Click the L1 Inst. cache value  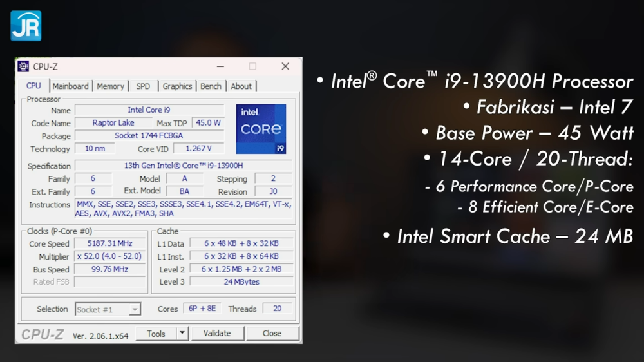tap(241, 256)
